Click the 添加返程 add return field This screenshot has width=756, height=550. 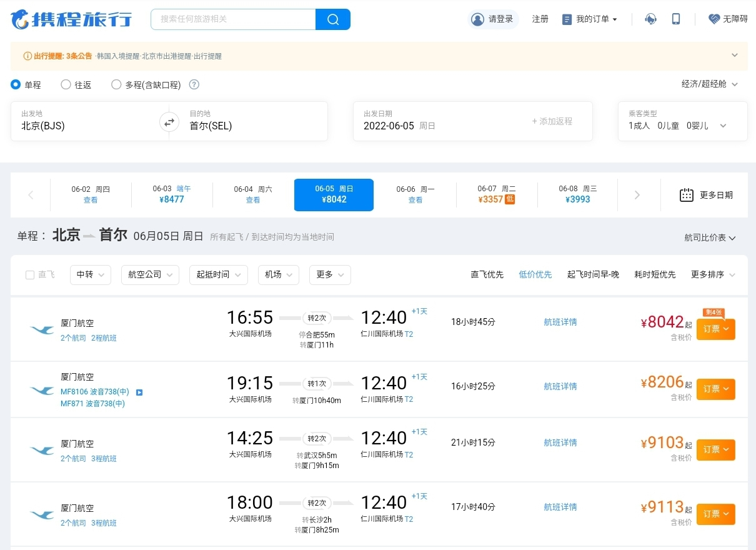pyautogui.click(x=552, y=121)
